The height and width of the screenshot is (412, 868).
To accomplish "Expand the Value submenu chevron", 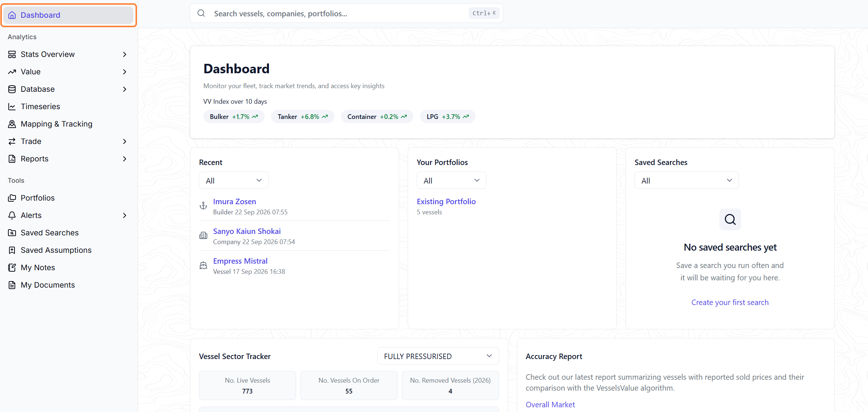I will click(x=125, y=72).
